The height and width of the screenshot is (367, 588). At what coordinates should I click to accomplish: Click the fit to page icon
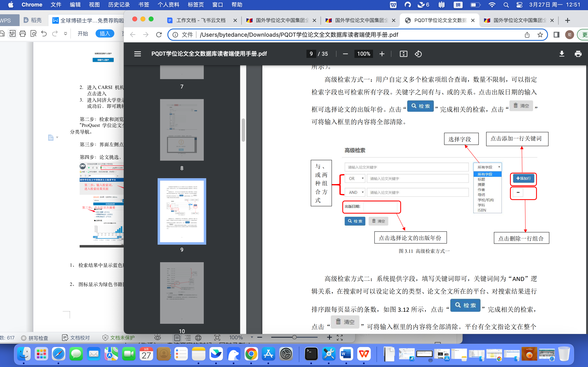coord(403,54)
